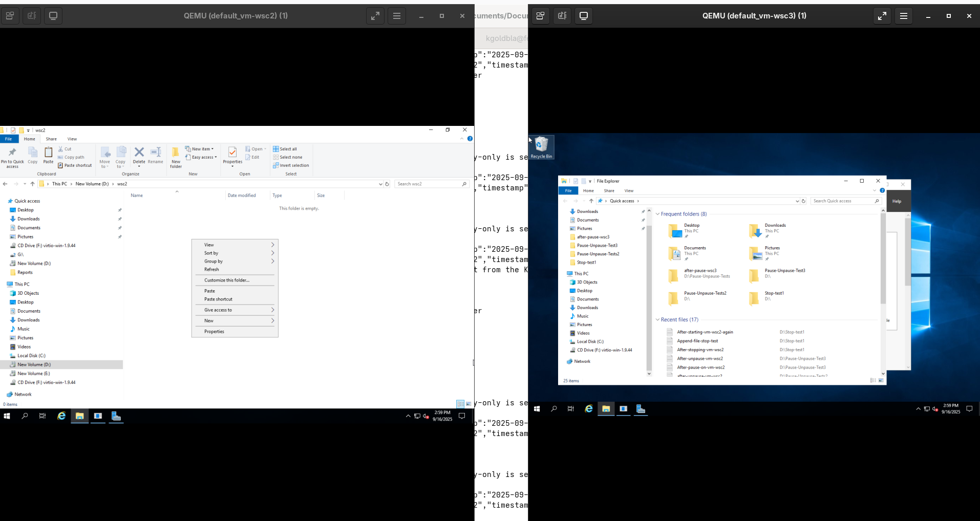
Task: Click the Help button behind wsc3 Explorer
Action: (x=897, y=201)
